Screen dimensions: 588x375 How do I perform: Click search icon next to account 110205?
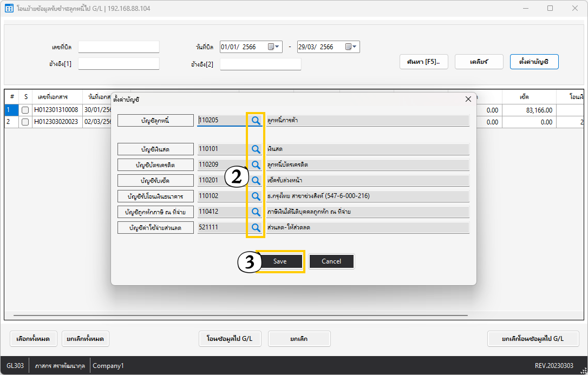pyautogui.click(x=256, y=121)
